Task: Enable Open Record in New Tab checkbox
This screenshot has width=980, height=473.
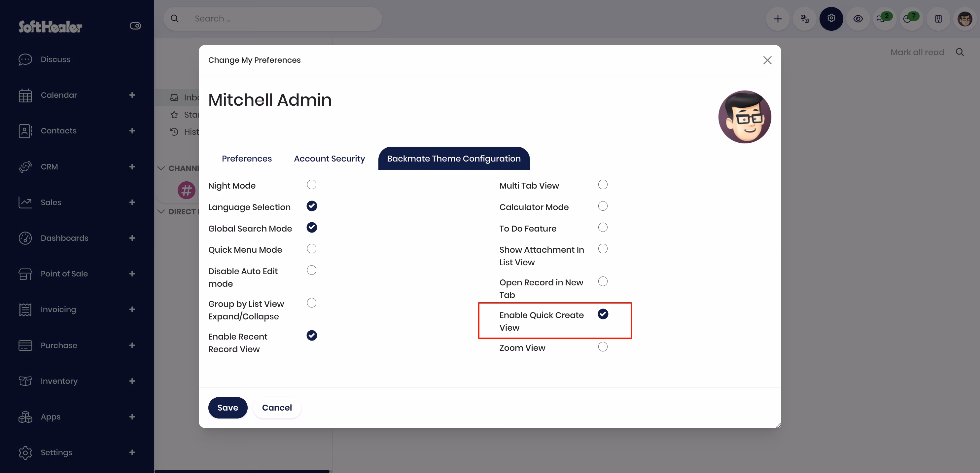Action: (x=603, y=281)
